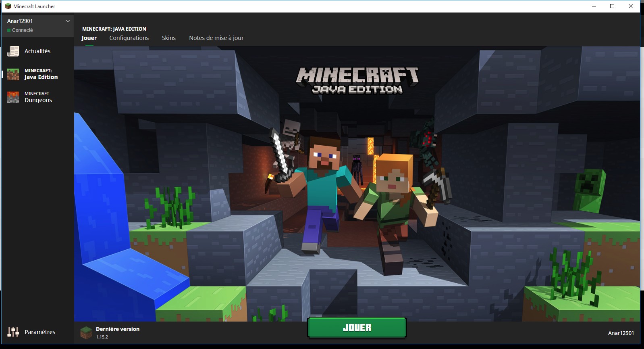Click the Minecraft Launcher title bar icon
This screenshot has height=349, width=644.
click(8, 6)
